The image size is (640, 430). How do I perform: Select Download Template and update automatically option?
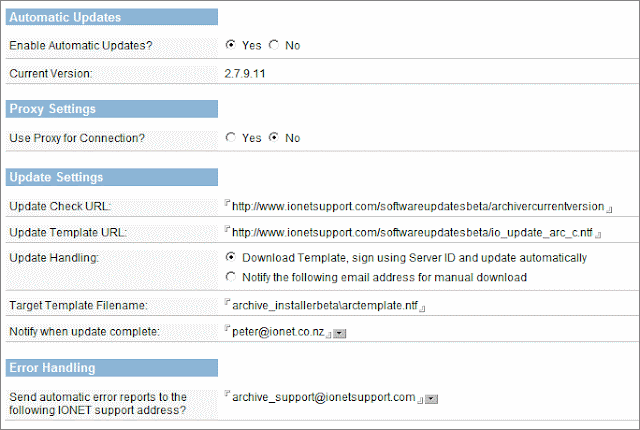point(231,257)
